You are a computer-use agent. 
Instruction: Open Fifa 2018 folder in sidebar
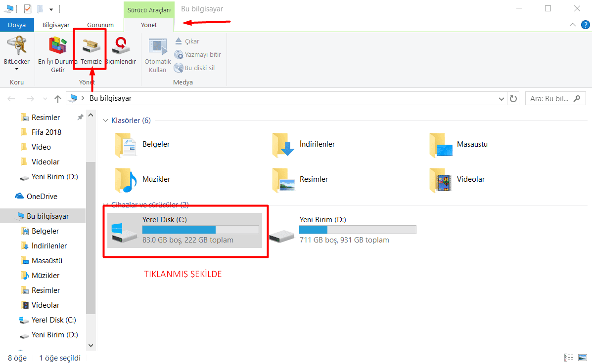[x=46, y=132]
